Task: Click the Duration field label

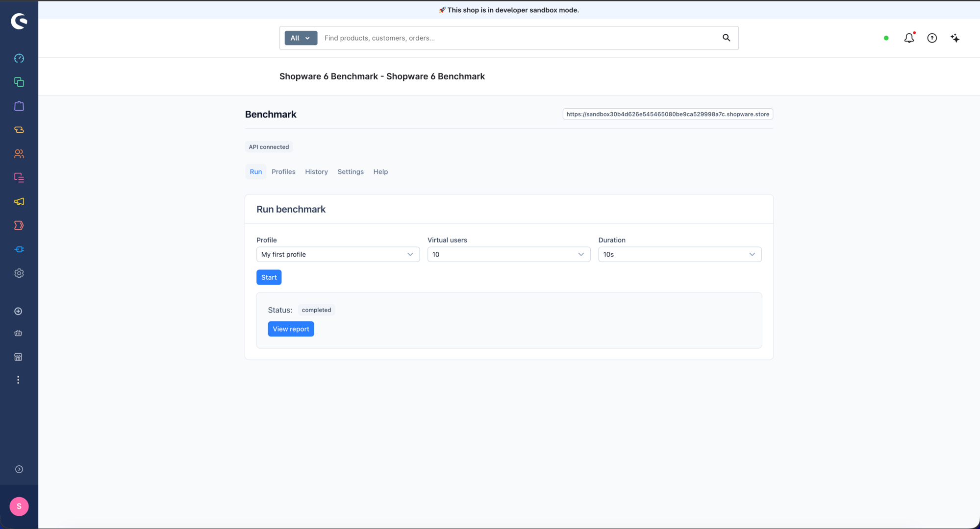Action: [612, 240]
